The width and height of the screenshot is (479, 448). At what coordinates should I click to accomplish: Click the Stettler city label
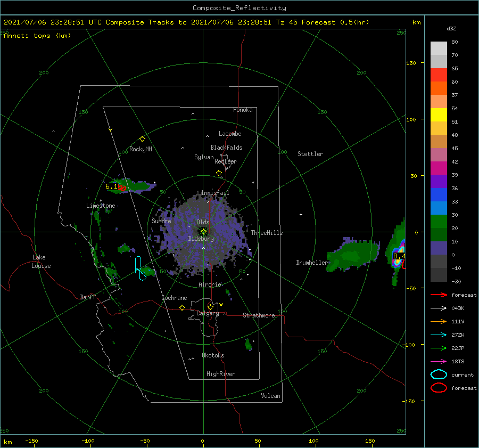310,154
